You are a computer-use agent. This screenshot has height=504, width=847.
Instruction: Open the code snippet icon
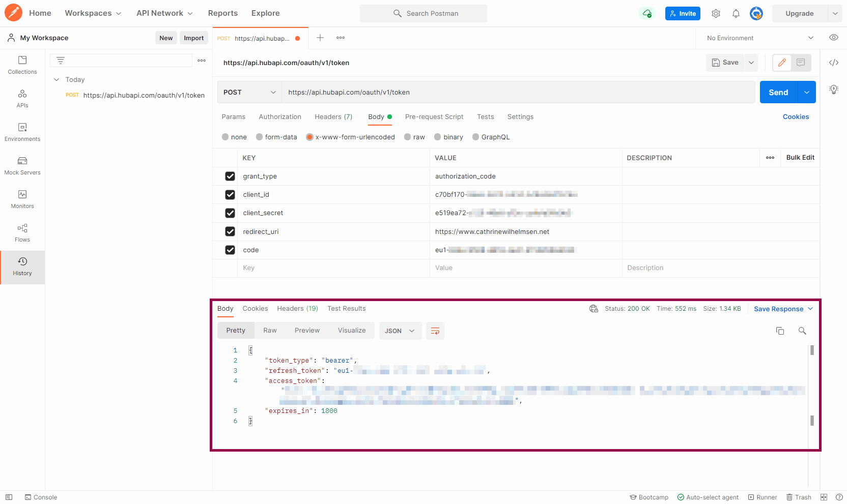833,63
